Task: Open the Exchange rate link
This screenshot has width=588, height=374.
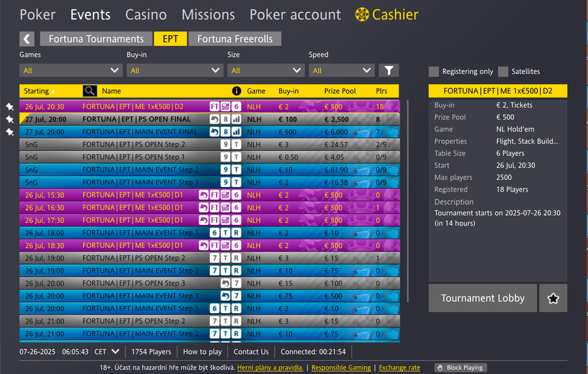Action: 399,367
